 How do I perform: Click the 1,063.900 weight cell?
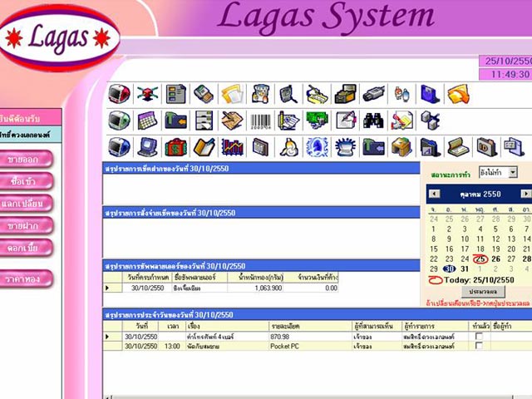(x=255, y=288)
